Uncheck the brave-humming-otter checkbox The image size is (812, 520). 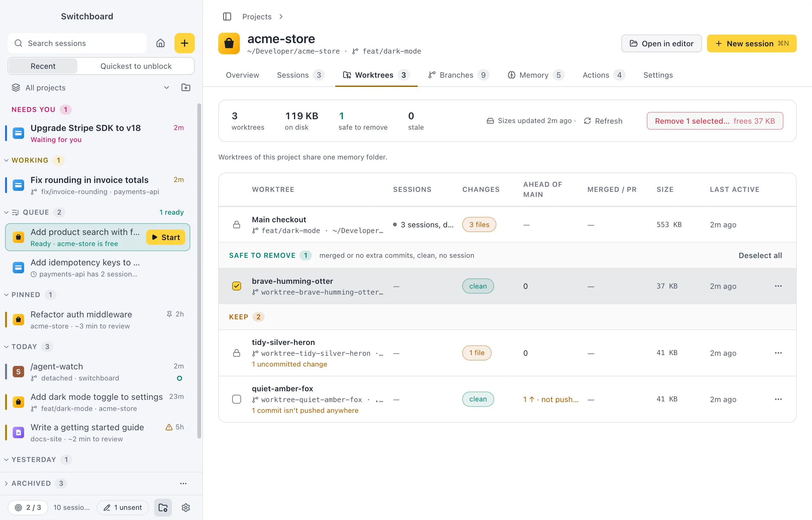(236, 286)
